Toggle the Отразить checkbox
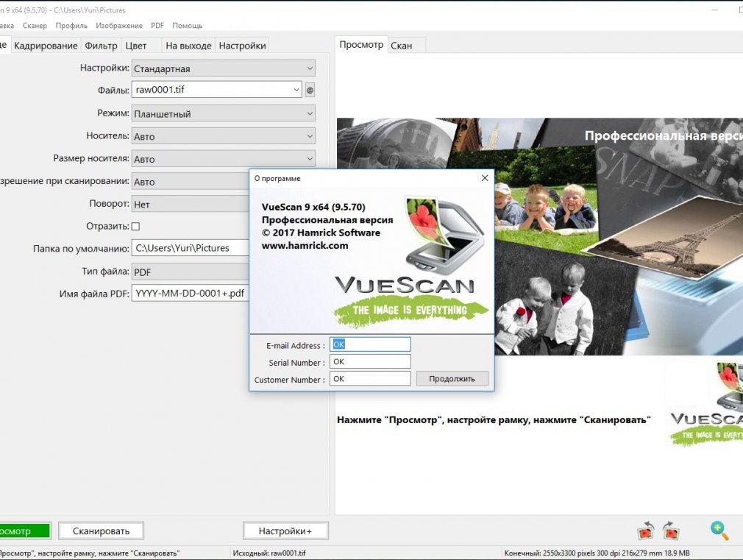Image resolution: width=743 pixels, height=560 pixels. click(x=135, y=226)
